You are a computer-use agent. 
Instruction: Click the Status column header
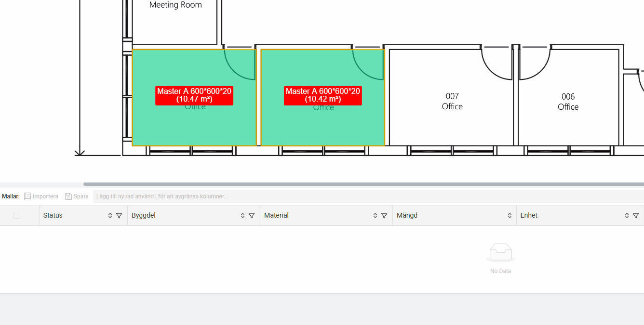[x=83, y=215]
